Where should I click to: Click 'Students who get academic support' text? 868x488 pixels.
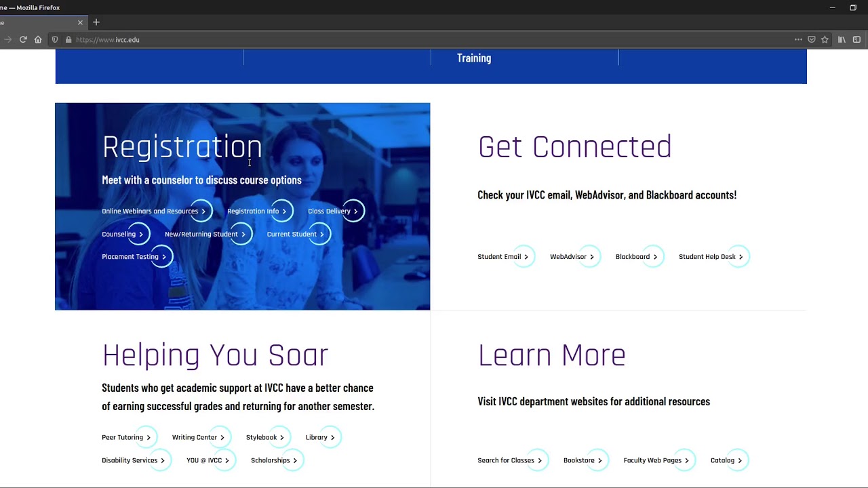238,397
